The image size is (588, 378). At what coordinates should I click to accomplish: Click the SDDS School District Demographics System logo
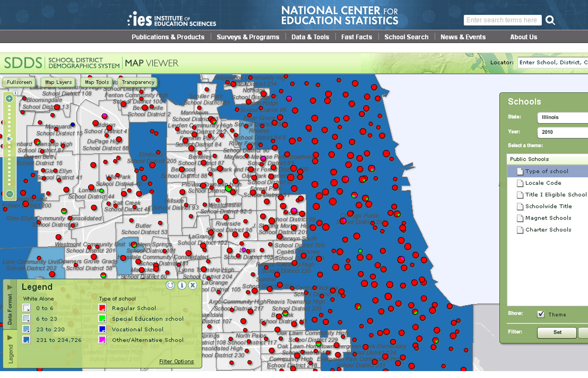pyautogui.click(x=62, y=63)
